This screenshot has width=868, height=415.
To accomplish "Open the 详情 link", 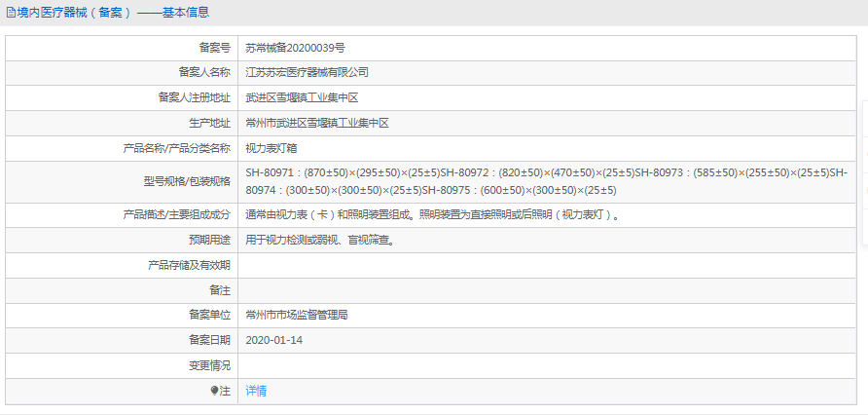I will click(x=256, y=391).
